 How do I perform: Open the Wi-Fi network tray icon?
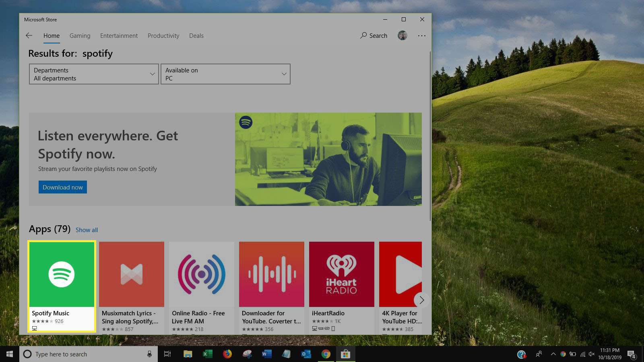coord(582,354)
